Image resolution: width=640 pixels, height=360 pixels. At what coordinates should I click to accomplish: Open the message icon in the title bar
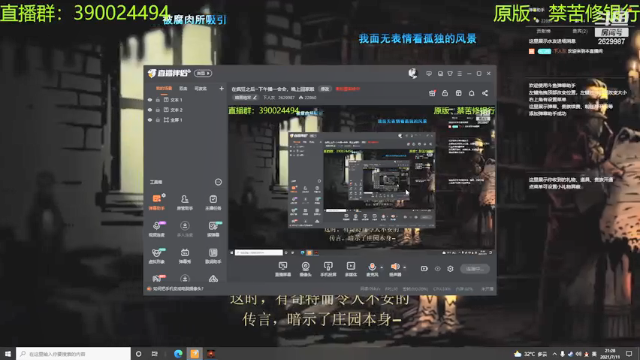429,73
